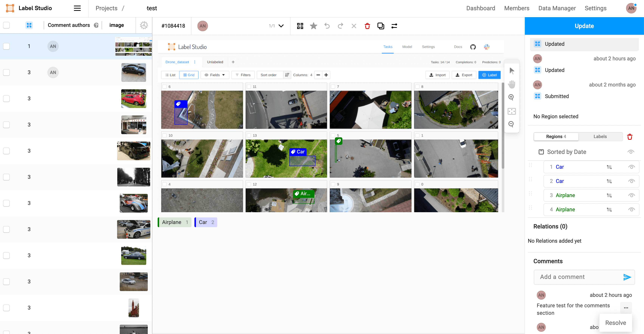Open the annotation grid view icon
Screen dimensions: 644x334
(x=300, y=26)
